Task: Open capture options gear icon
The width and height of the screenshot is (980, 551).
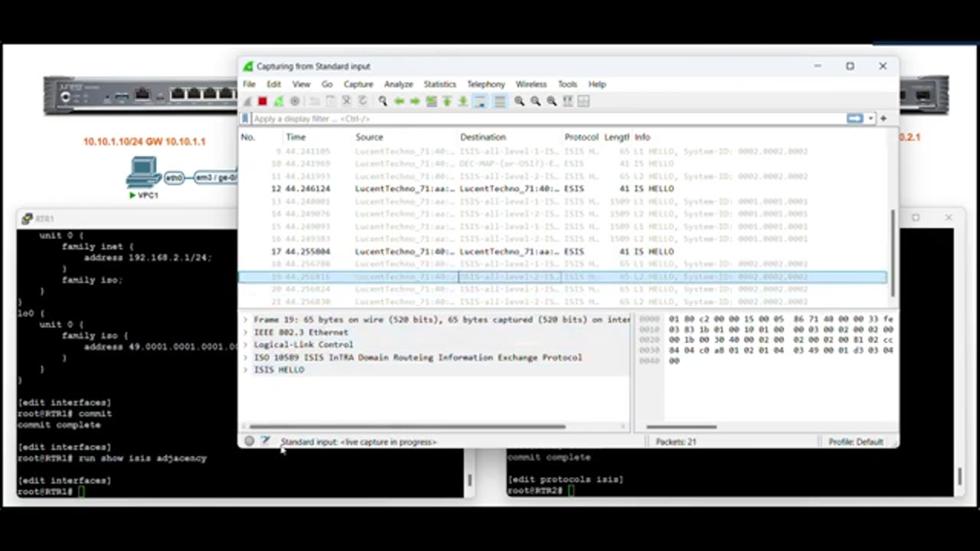Action: [295, 101]
